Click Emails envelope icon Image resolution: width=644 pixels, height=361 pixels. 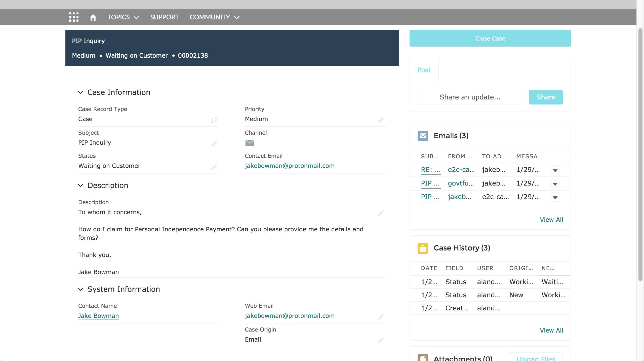(x=423, y=136)
